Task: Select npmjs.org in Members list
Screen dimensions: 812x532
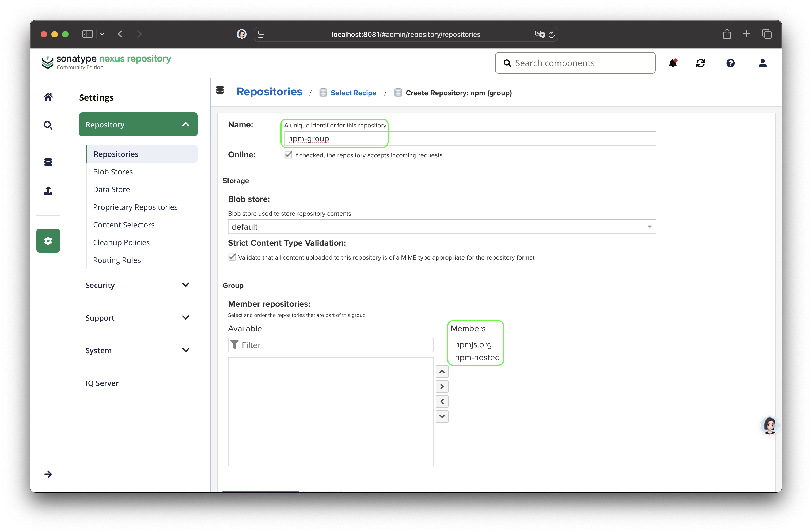Action: click(473, 345)
